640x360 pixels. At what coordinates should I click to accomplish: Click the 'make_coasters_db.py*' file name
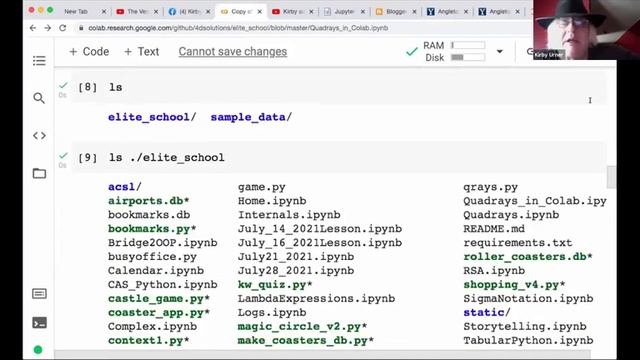point(306,340)
